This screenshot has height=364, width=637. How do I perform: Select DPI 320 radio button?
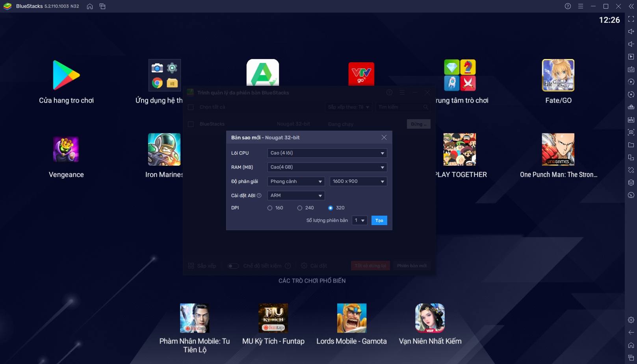(331, 208)
